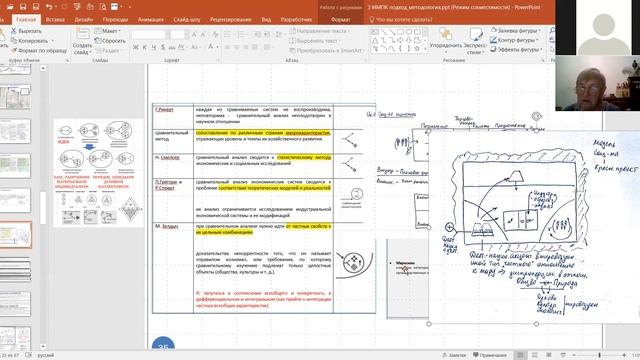
Task: Click zoom out minus button
Action: coord(573,356)
